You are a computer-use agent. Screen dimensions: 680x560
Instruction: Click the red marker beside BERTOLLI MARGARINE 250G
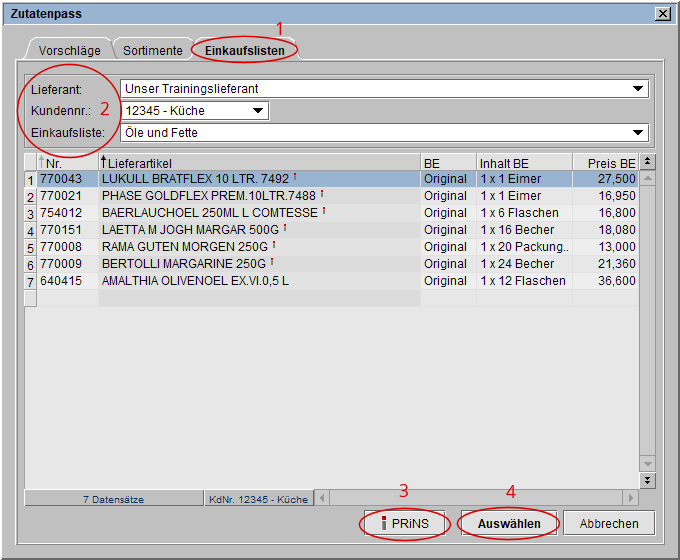click(x=272, y=263)
